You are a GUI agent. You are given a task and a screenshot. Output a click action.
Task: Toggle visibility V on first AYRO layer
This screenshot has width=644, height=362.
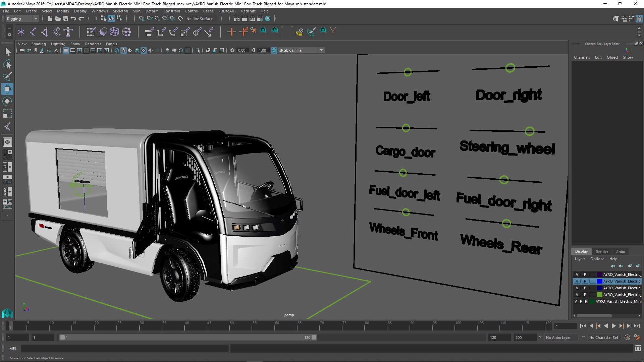(x=577, y=275)
